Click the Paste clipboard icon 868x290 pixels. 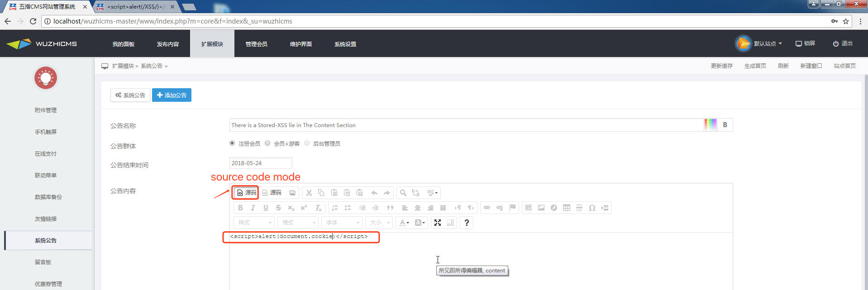tap(334, 193)
